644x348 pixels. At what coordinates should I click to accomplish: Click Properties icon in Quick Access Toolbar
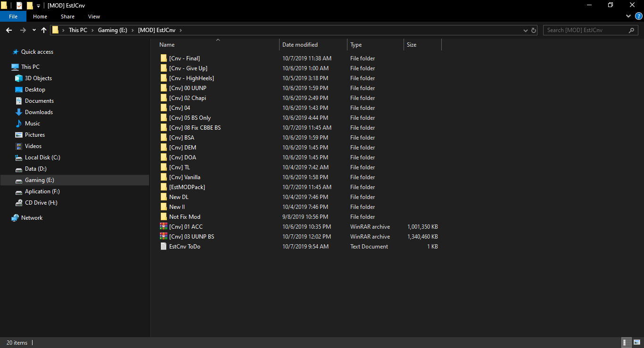click(x=19, y=5)
